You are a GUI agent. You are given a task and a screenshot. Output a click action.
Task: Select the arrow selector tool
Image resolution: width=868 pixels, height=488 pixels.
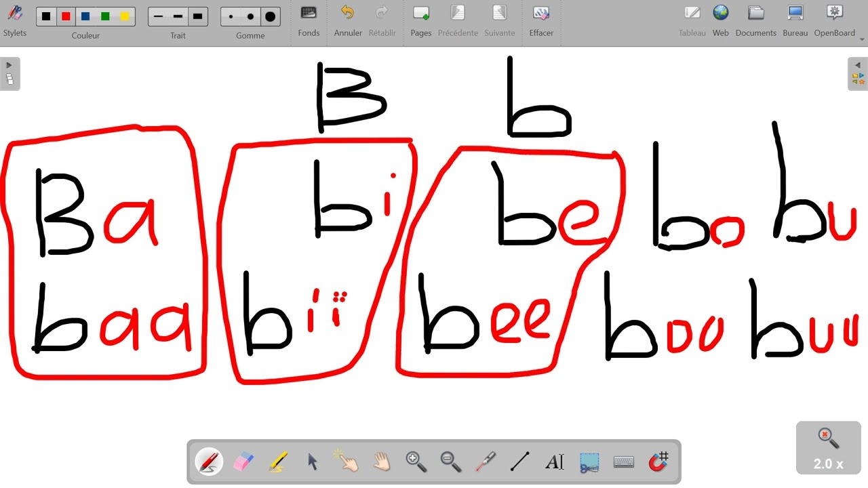pos(313,462)
